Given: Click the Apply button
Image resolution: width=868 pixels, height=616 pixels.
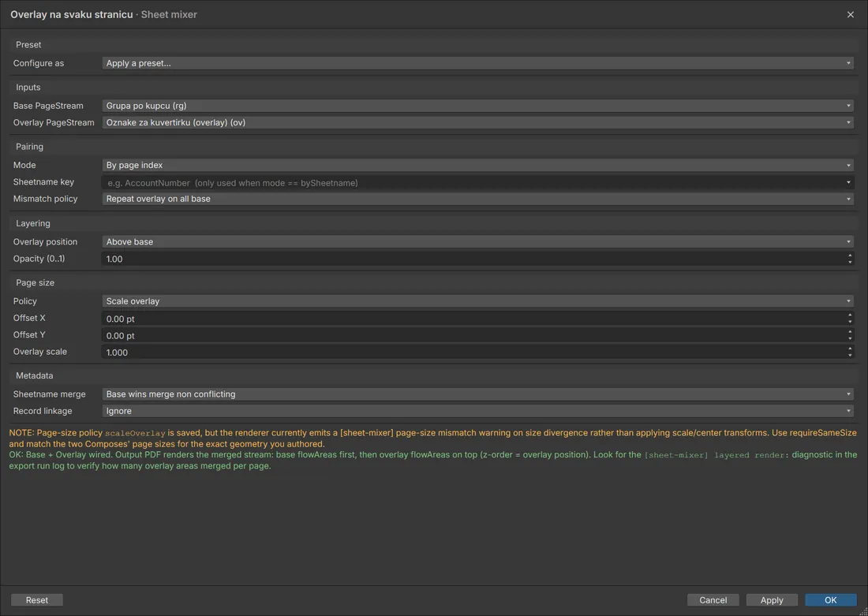Looking at the screenshot, I should [x=772, y=600].
